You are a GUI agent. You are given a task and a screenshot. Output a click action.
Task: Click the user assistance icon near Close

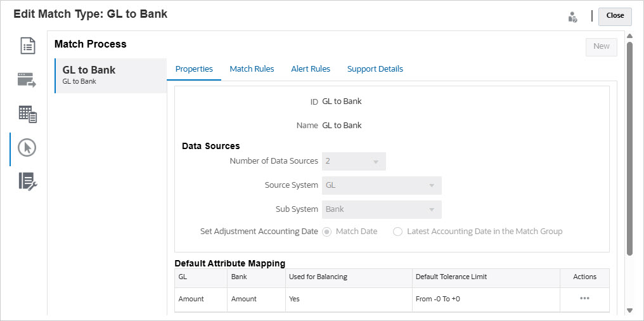click(x=572, y=16)
